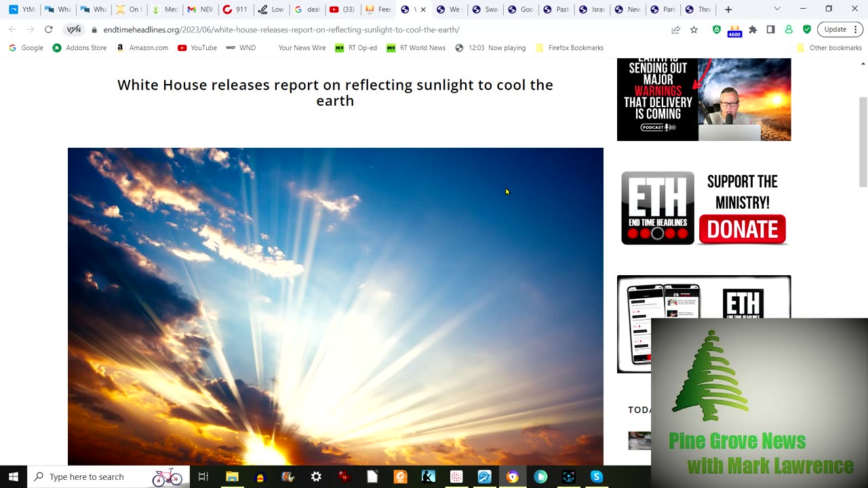Open new tab with plus button
The width and height of the screenshot is (868, 488).
[x=728, y=9]
